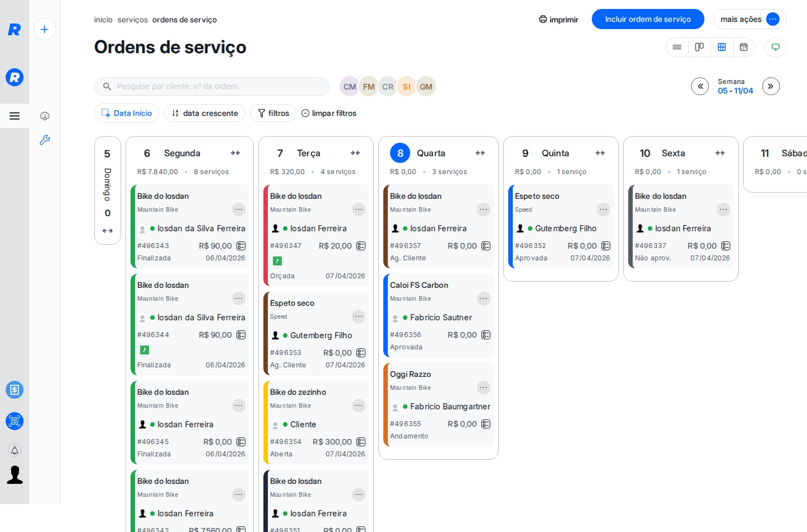Click the green presentation screen icon
807x532 pixels.
point(776,47)
